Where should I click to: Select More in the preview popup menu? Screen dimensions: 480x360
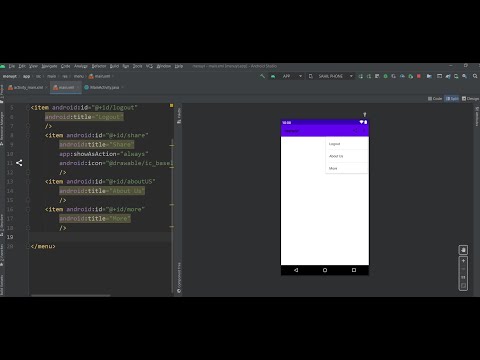tap(347, 168)
